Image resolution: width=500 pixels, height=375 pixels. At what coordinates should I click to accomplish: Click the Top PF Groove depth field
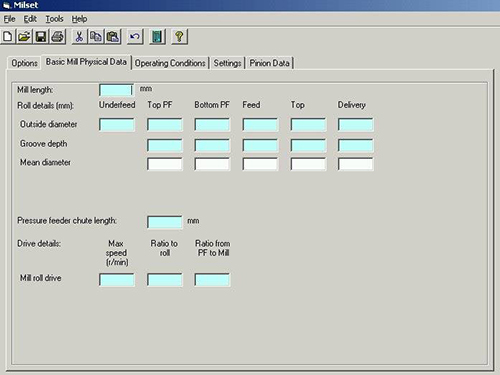(x=165, y=145)
